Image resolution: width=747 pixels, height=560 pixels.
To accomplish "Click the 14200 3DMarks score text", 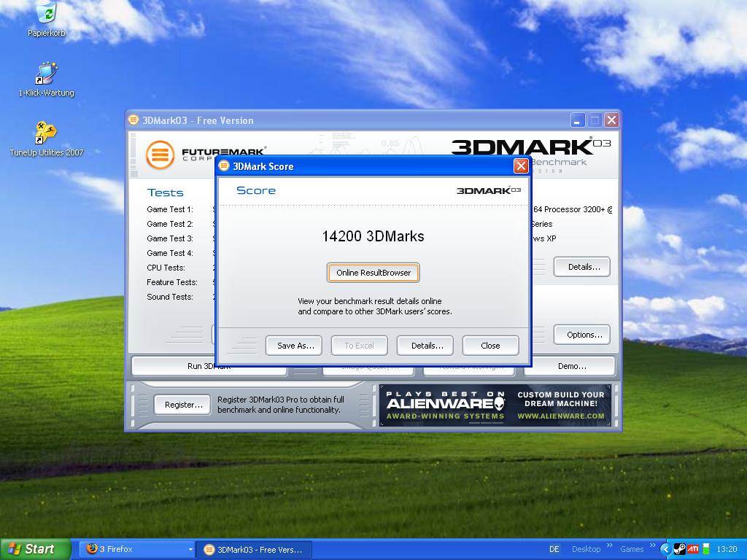I will pyautogui.click(x=373, y=236).
